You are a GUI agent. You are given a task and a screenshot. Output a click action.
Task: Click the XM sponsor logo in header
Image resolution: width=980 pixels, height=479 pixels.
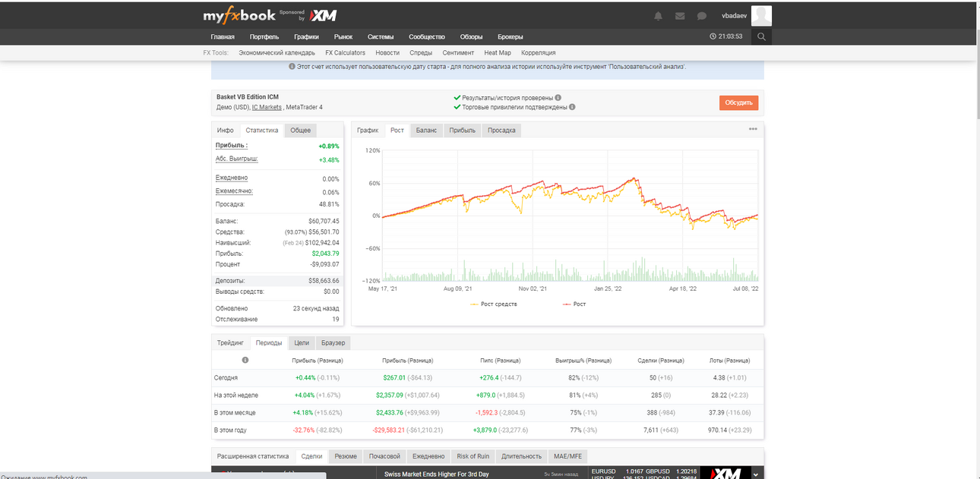coord(324,15)
